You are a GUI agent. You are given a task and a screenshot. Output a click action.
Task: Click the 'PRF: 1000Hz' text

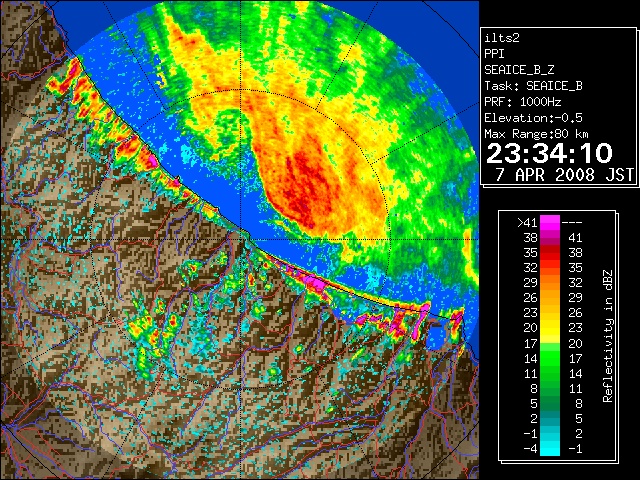523,102
